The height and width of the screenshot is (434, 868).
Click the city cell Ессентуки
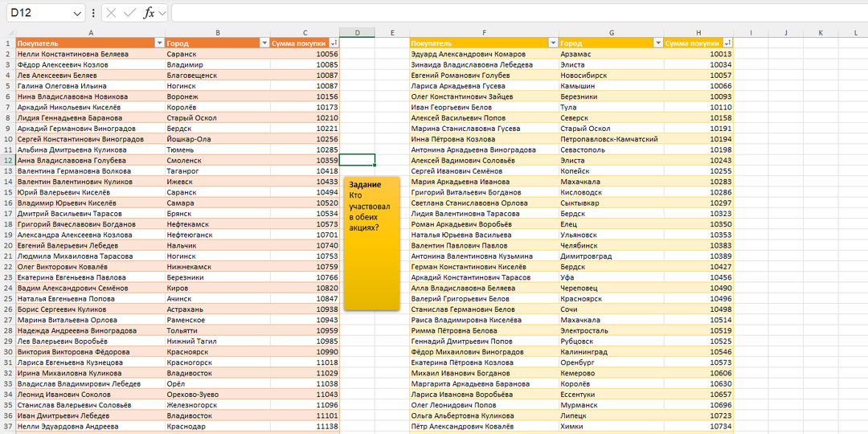coord(612,394)
